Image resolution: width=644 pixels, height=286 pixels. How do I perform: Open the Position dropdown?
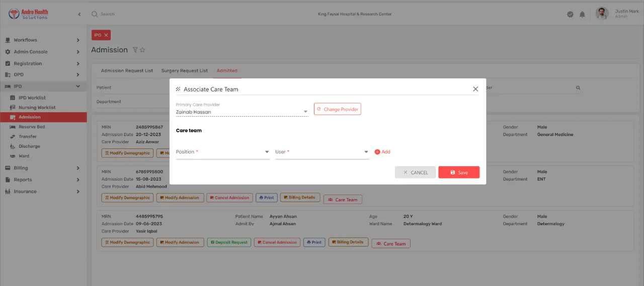(223, 152)
